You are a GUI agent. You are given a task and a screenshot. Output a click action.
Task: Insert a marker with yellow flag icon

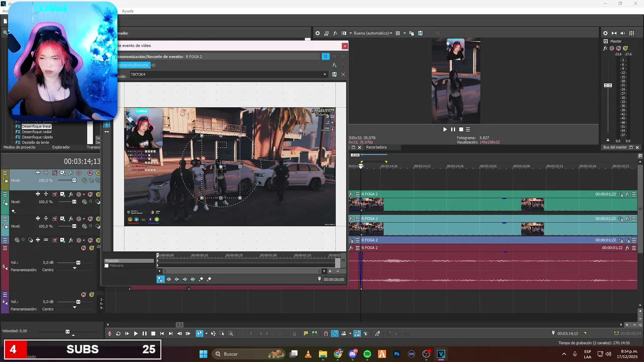[x=306, y=333]
